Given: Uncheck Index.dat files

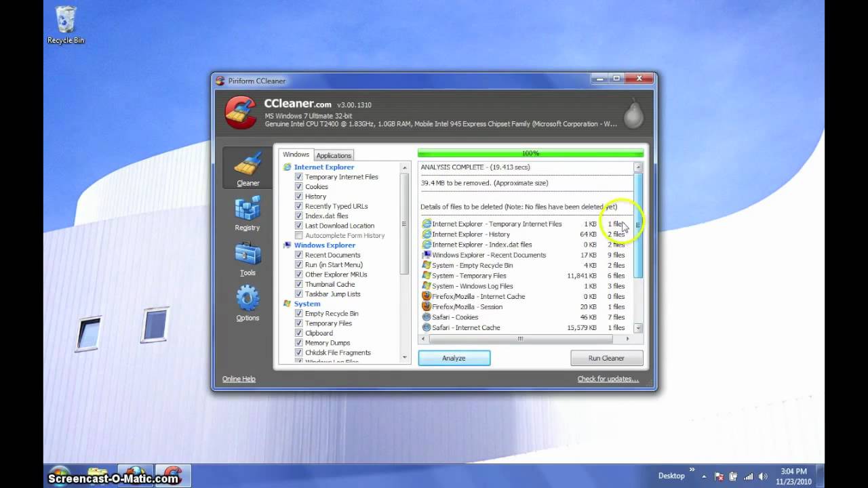Looking at the screenshot, I should click(299, 216).
